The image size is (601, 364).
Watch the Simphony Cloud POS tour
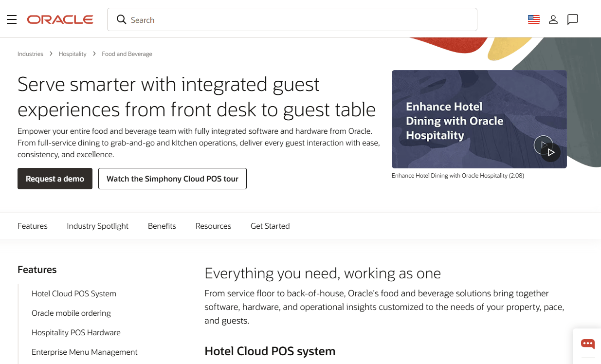[172, 179]
